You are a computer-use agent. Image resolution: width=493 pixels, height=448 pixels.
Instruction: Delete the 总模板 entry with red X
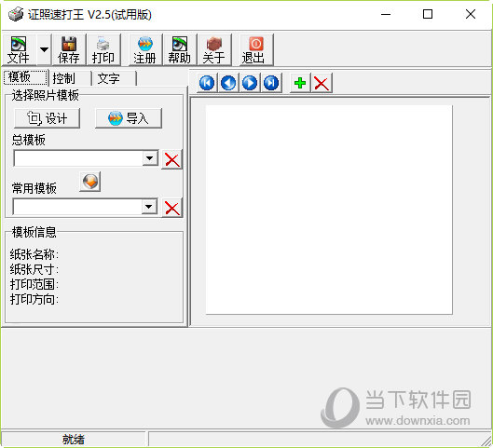click(x=172, y=159)
